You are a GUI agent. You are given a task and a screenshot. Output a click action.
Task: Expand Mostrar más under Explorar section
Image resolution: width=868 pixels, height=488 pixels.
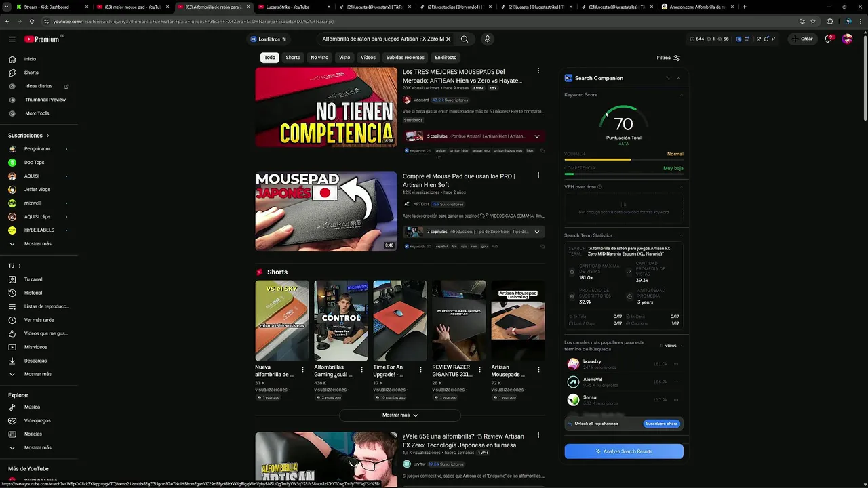pyautogui.click(x=37, y=448)
